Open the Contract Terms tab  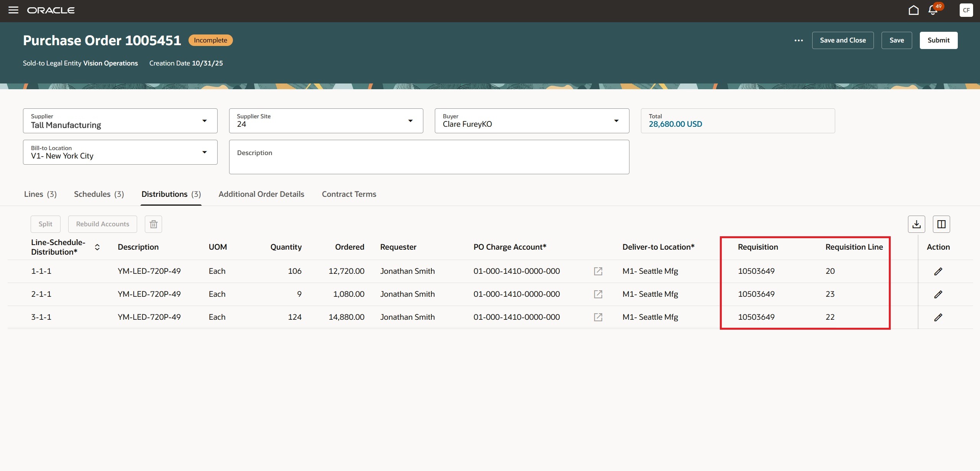349,194
